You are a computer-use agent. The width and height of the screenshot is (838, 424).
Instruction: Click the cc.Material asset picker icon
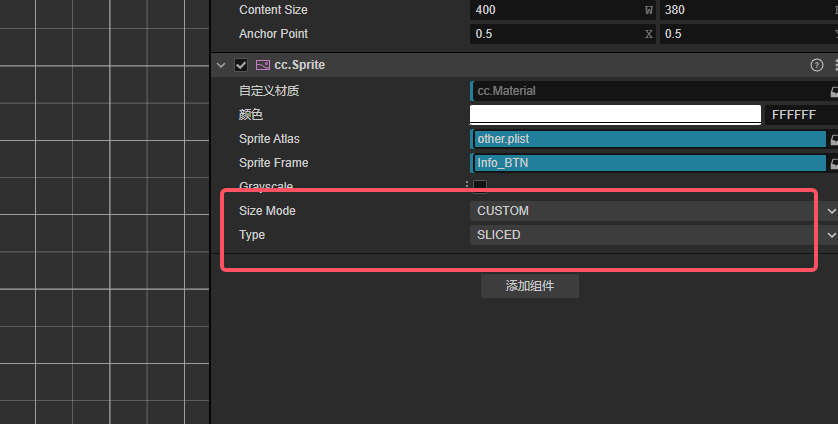point(834,91)
